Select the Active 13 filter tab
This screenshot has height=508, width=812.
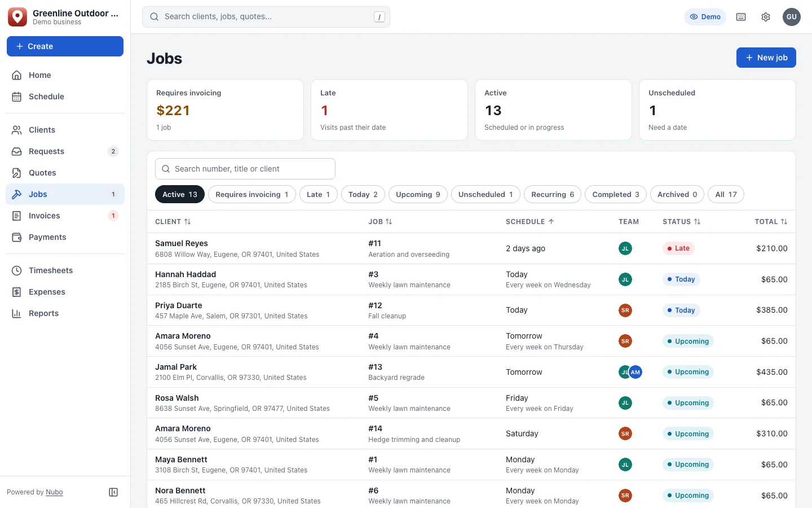pos(180,194)
